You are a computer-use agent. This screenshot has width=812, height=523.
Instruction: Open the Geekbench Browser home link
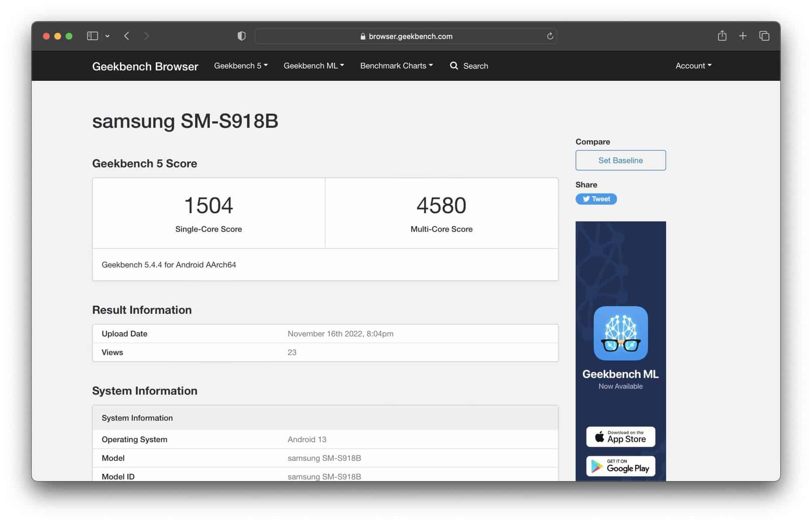[145, 66]
